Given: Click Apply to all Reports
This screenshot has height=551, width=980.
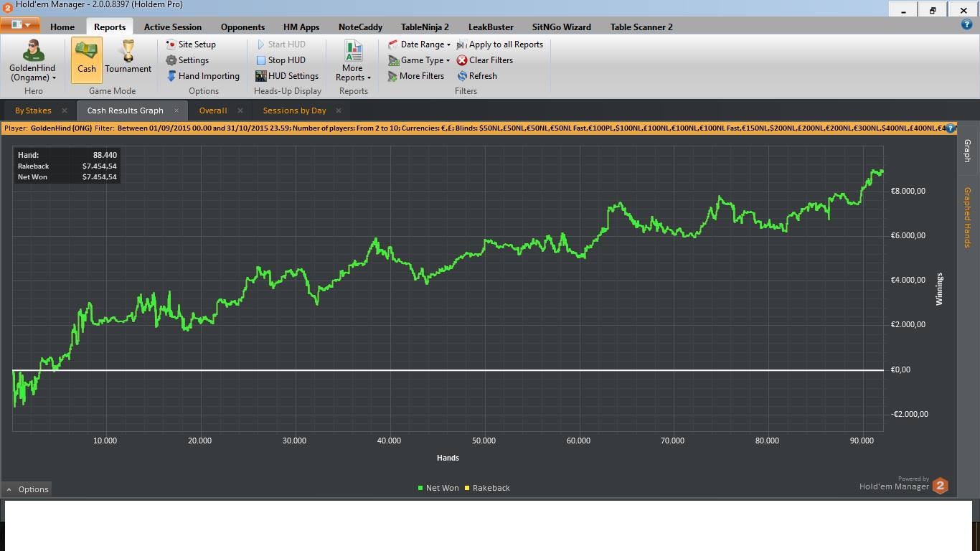Looking at the screenshot, I should click(500, 44).
